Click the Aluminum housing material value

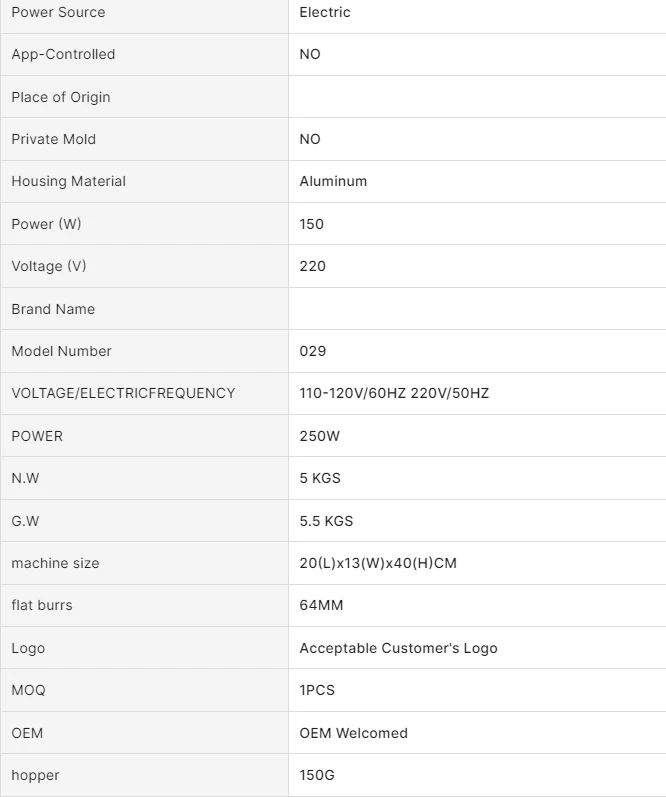[333, 181]
